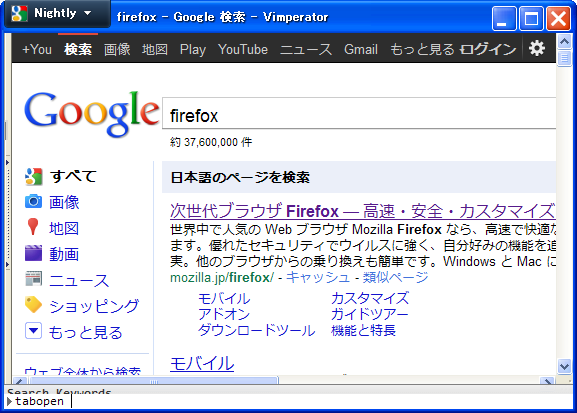Open Play in the Google top bar
577x413 pixels.
pos(192,49)
